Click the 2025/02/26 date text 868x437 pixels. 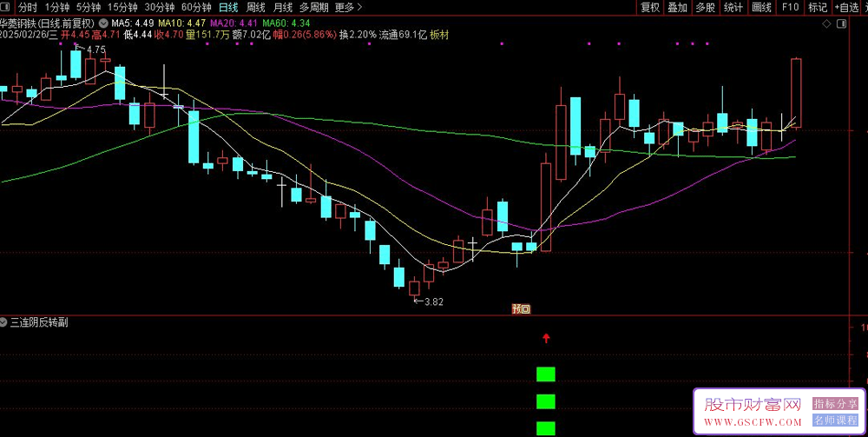coord(23,35)
